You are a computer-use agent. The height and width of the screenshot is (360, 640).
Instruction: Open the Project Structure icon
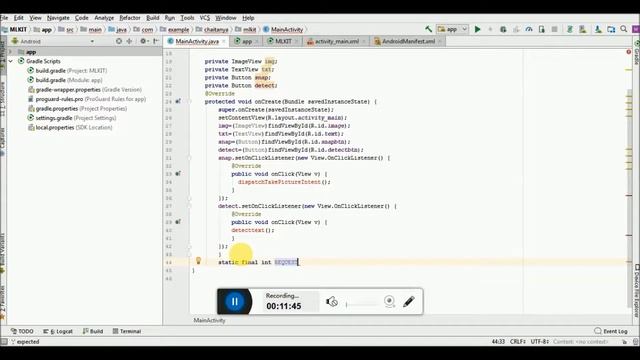(611, 29)
